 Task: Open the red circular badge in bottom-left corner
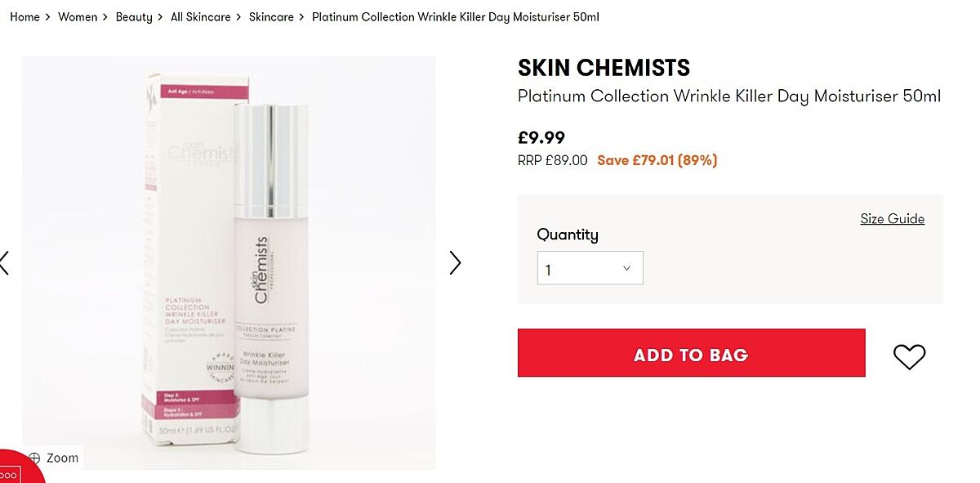coord(15,470)
